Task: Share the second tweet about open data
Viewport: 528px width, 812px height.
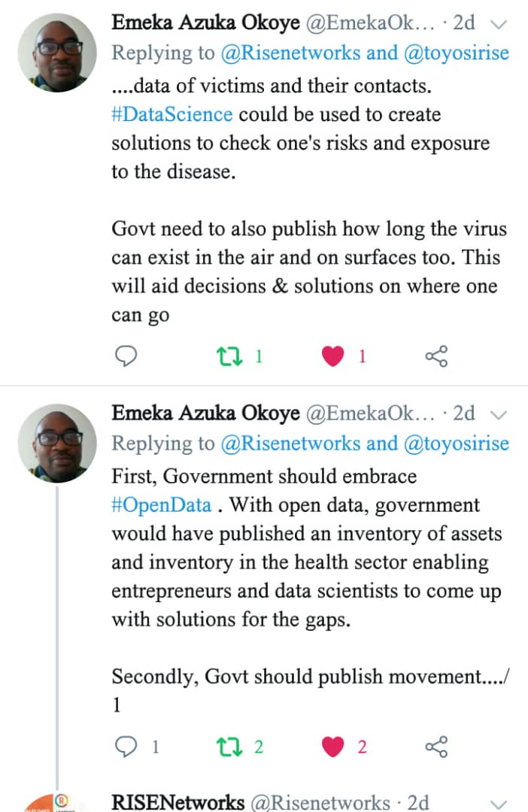Action: [436, 747]
